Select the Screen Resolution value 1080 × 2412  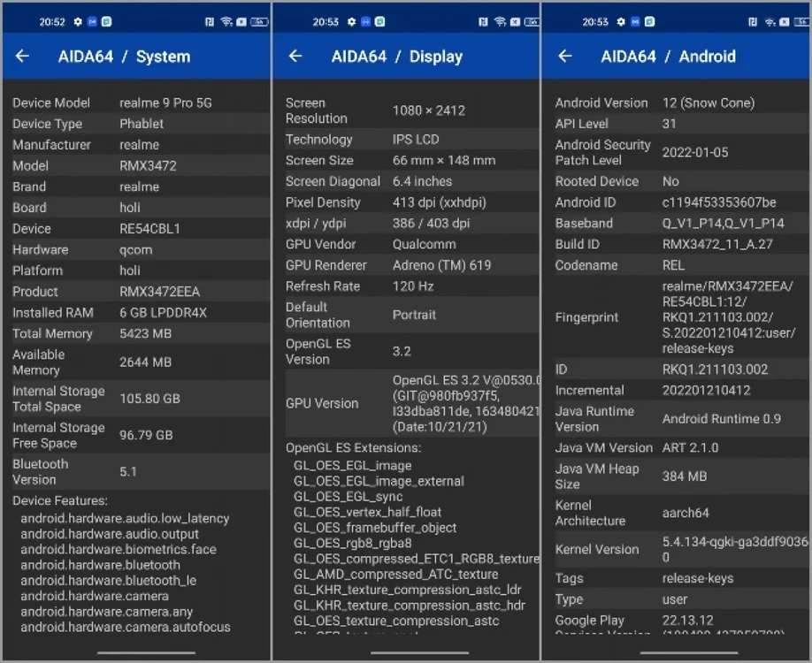coord(429,110)
